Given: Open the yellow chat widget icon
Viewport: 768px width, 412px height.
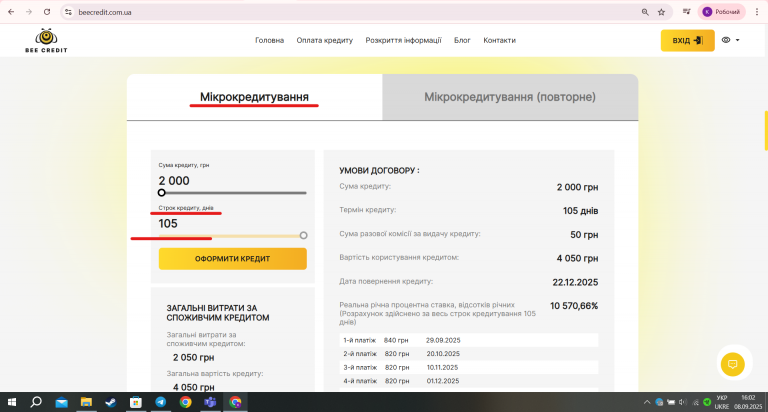Looking at the screenshot, I should (733, 364).
